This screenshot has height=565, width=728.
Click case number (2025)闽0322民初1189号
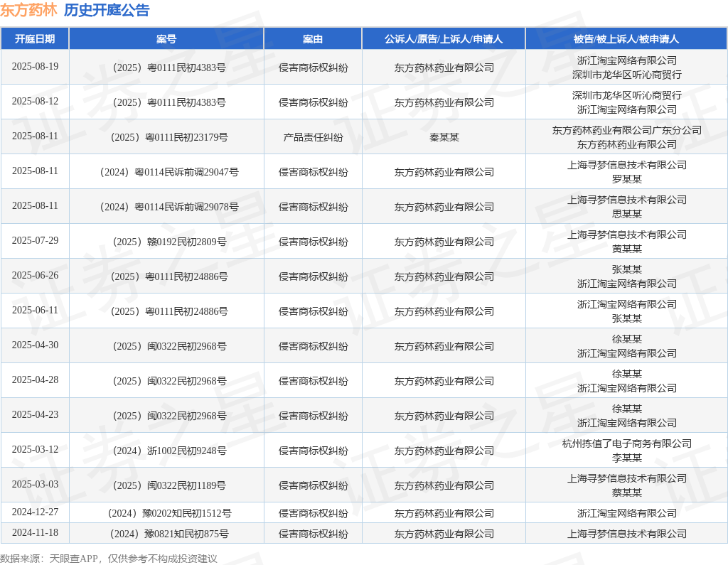(169, 485)
